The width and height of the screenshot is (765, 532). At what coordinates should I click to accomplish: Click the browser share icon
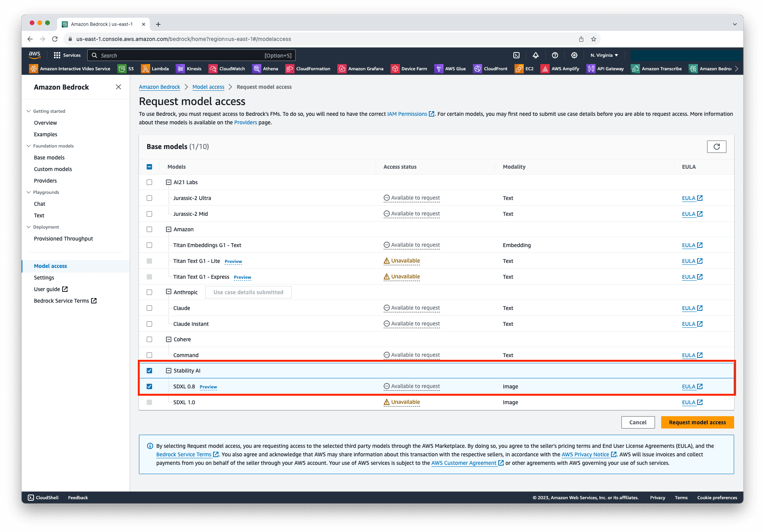point(581,39)
